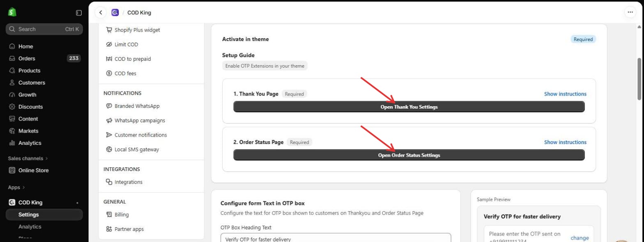Click 'Enable OTP Extensions in your theme' text
This screenshot has height=242, width=644.
pyautogui.click(x=264, y=66)
